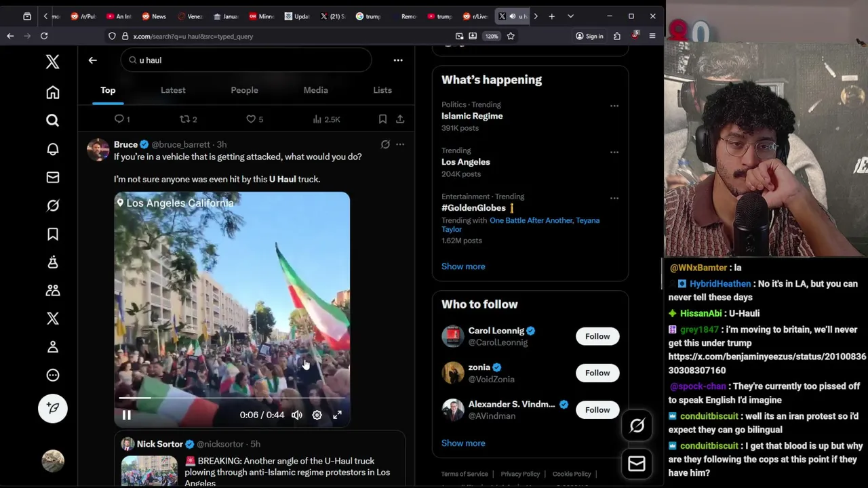868x488 pixels.
Task: Open floating Grok button at bottom right
Action: (x=636, y=426)
